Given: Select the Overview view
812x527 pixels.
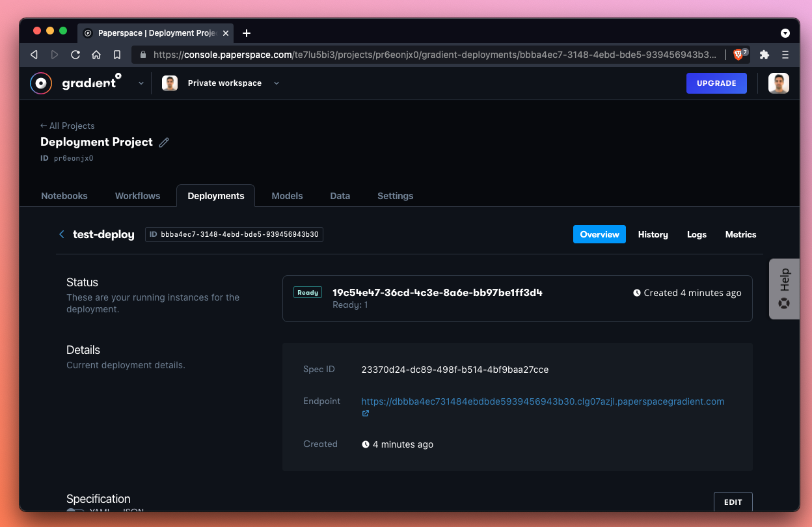Looking at the screenshot, I should tap(599, 234).
